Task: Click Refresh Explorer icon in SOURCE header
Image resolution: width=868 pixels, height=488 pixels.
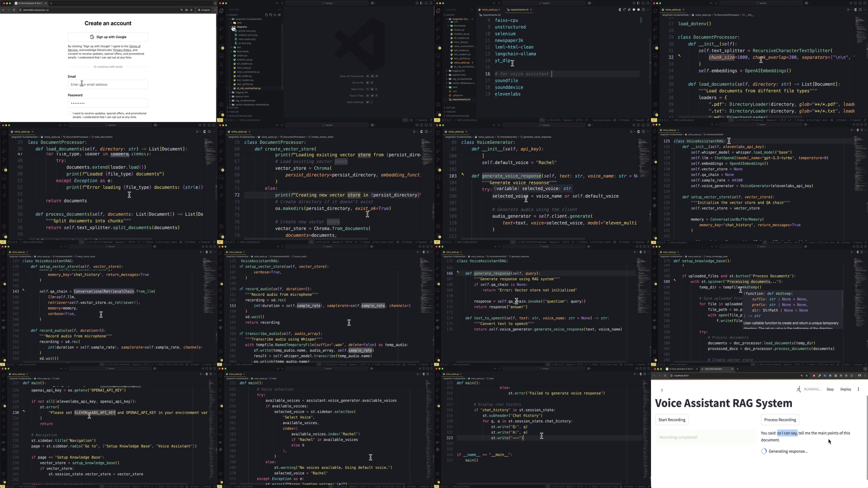Action: [x=275, y=15]
